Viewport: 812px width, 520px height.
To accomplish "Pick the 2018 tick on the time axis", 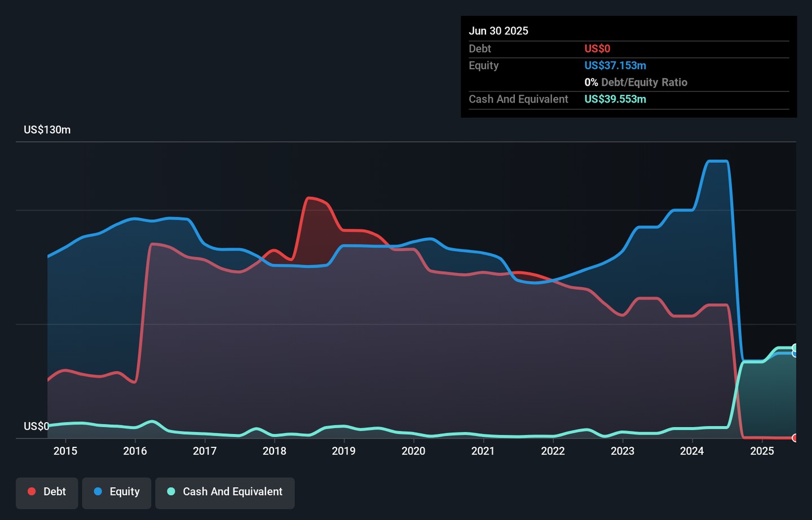I will (x=274, y=451).
